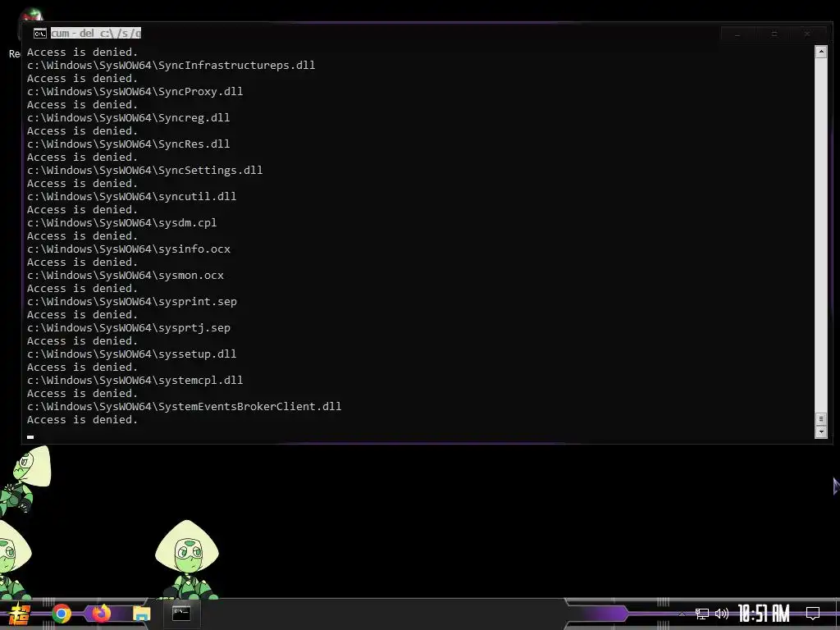The height and width of the screenshot is (630, 840).
Task: Open the Action Center notification icon
Action: pos(813,614)
